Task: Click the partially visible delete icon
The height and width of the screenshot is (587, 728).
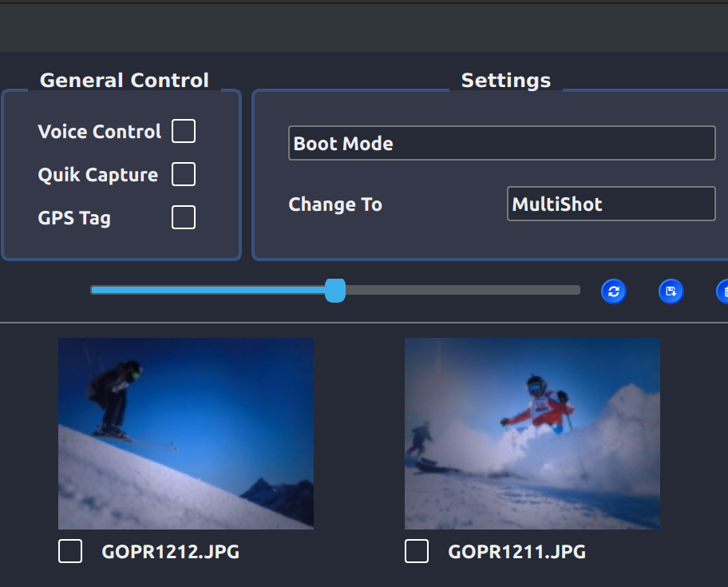Action: coord(723,292)
